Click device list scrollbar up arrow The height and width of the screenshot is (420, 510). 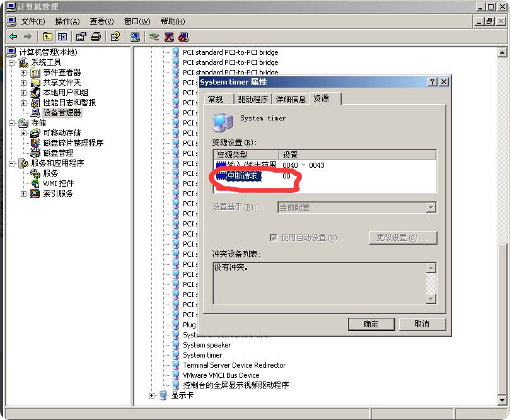pos(502,52)
